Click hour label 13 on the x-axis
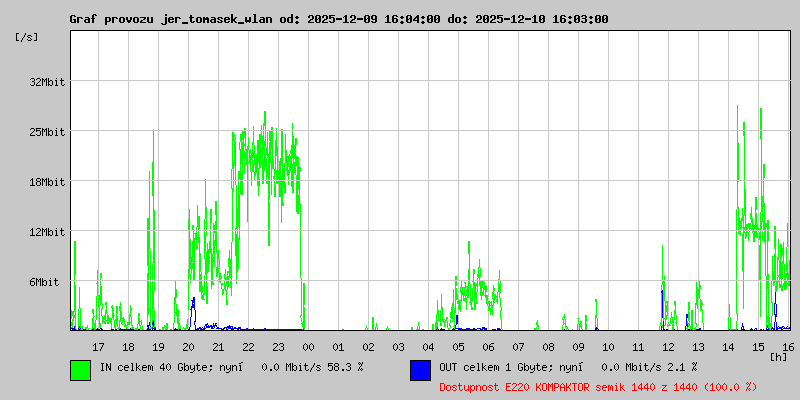The height and width of the screenshot is (400, 800). point(698,347)
